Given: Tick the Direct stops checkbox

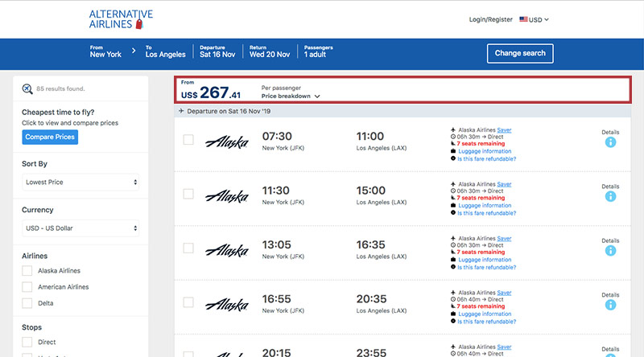Looking at the screenshot, I should click(x=27, y=342).
